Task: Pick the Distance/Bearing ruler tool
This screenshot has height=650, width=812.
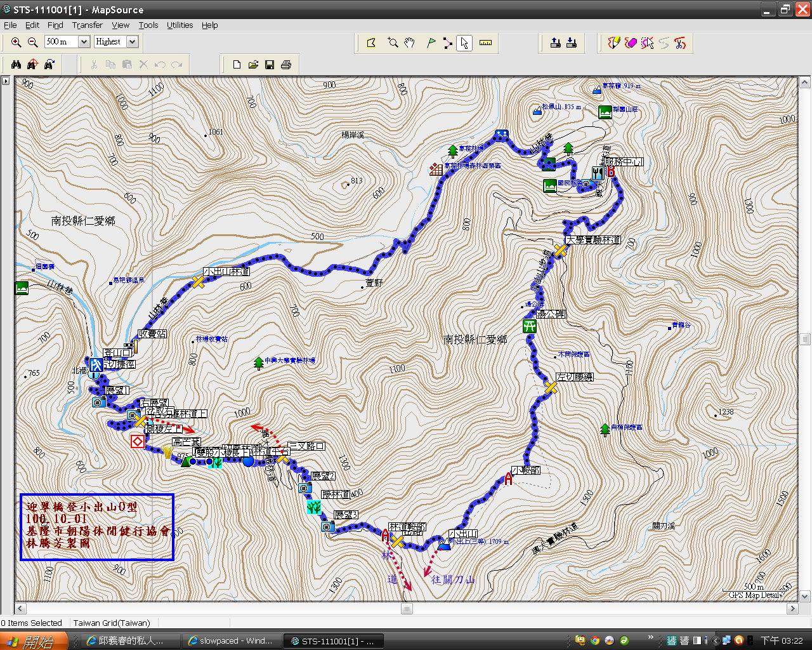Action: [x=485, y=43]
